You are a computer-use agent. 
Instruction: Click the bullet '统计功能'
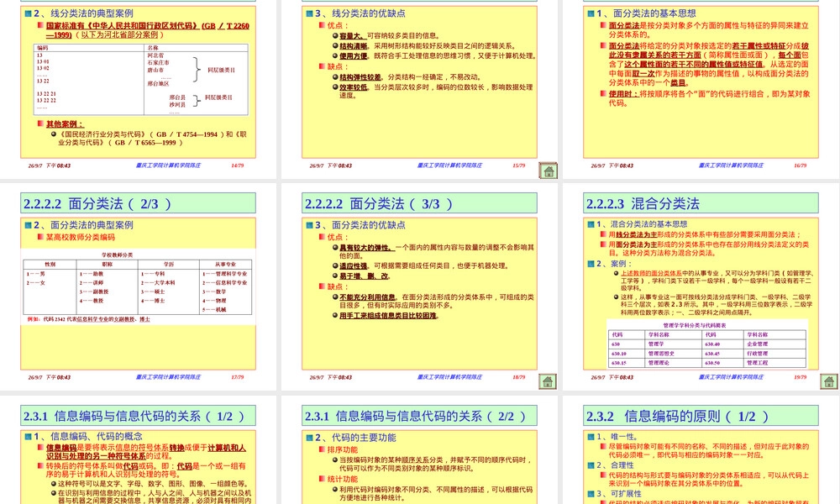[343, 480]
